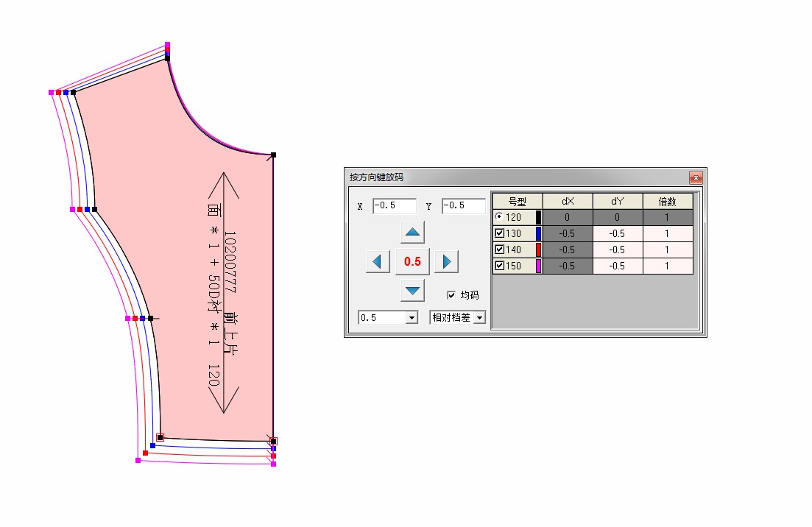Click the red 0.5 center button
Screen dimensions: 812x527
coord(413,261)
